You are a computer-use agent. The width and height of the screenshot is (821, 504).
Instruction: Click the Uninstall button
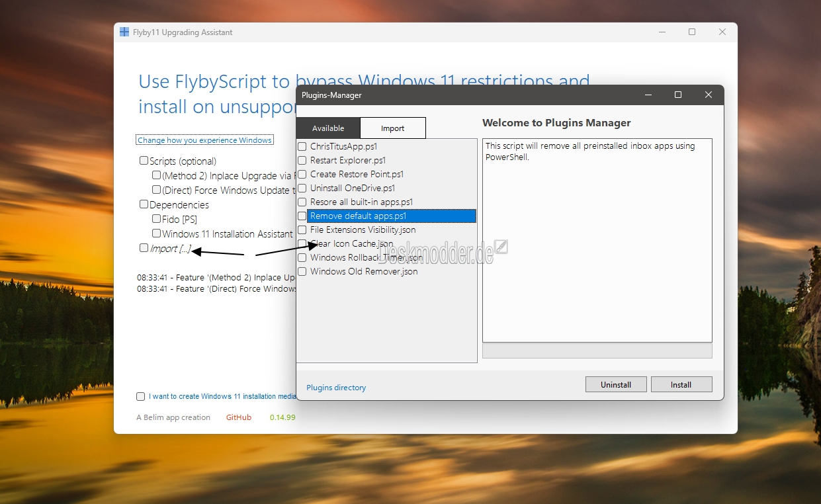[x=616, y=384]
